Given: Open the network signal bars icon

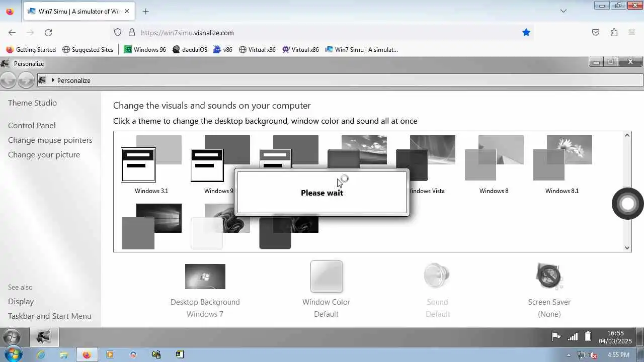Looking at the screenshot, I should click(573, 337).
